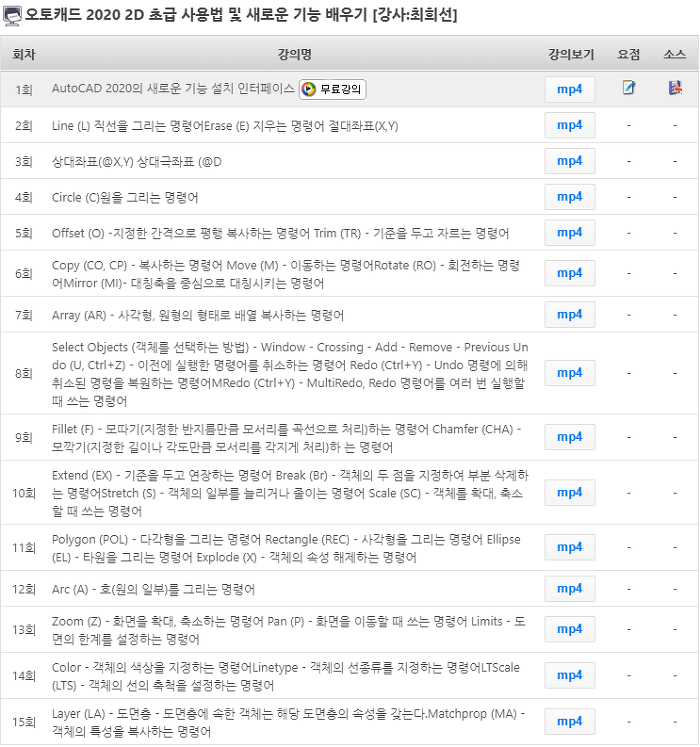Click the 14회 episode number cell
This screenshot has height=747, width=700.
pos(24,676)
